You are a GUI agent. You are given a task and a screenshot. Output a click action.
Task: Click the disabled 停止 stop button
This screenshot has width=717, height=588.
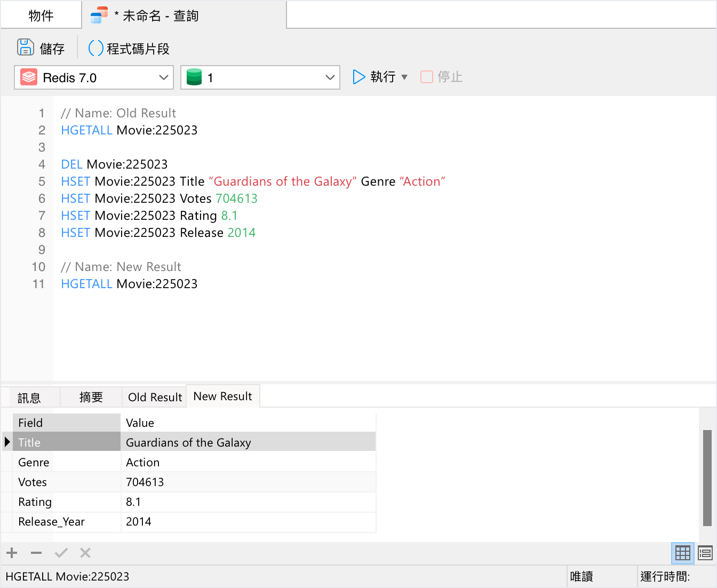(441, 76)
